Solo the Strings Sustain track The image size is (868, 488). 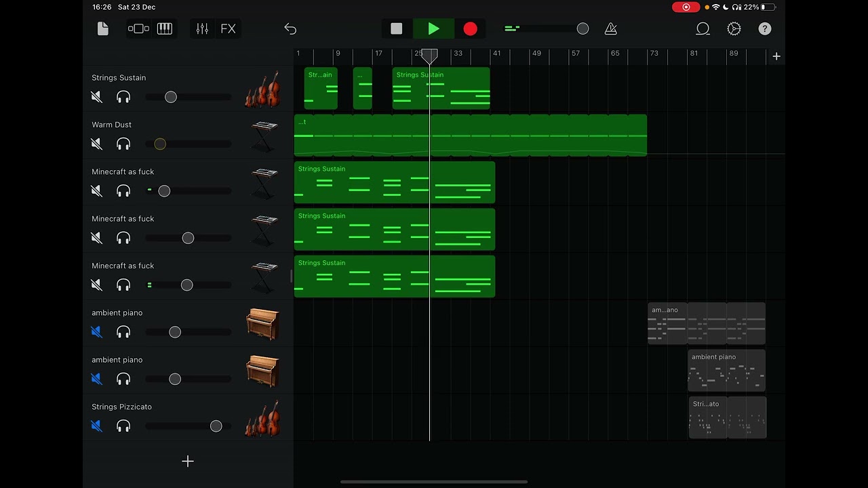(x=123, y=97)
